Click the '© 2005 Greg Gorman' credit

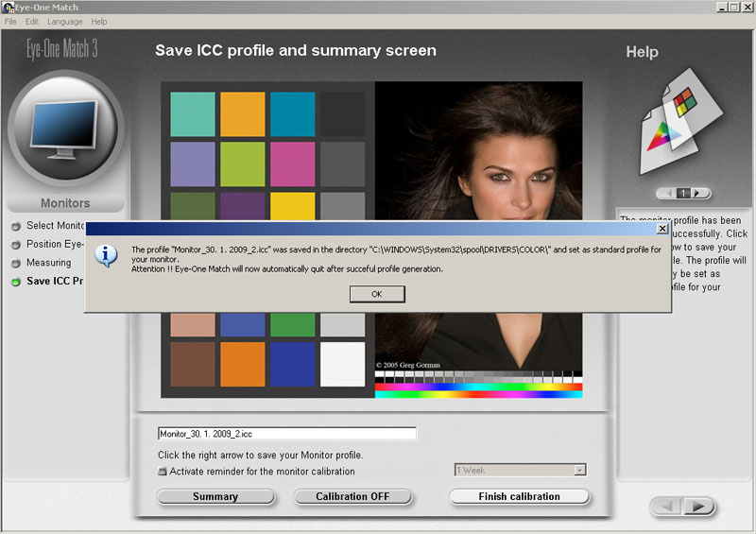408,365
